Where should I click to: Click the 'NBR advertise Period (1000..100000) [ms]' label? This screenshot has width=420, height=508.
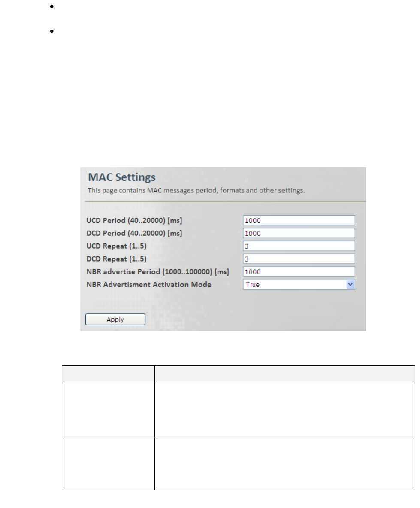click(x=157, y=272)
